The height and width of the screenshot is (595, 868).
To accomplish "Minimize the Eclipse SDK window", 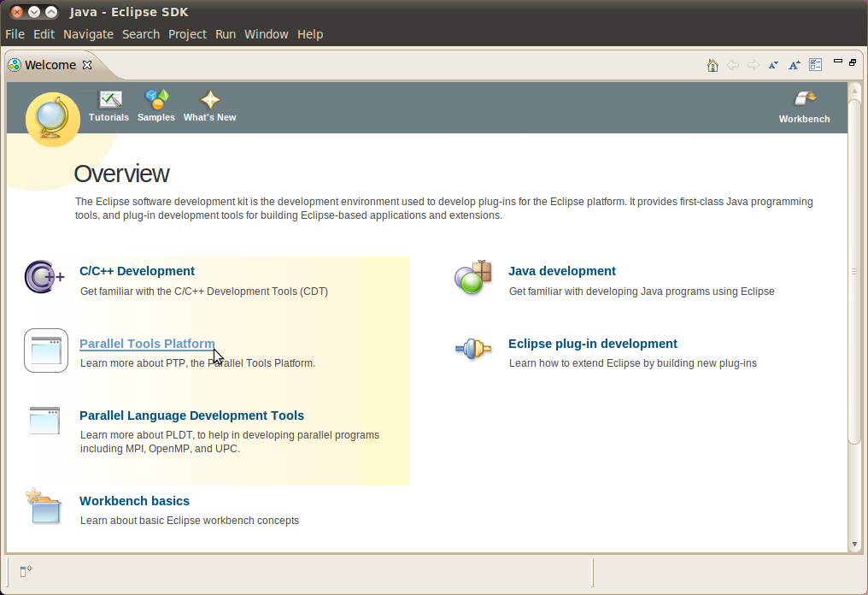I will click(x=34, y=12).
